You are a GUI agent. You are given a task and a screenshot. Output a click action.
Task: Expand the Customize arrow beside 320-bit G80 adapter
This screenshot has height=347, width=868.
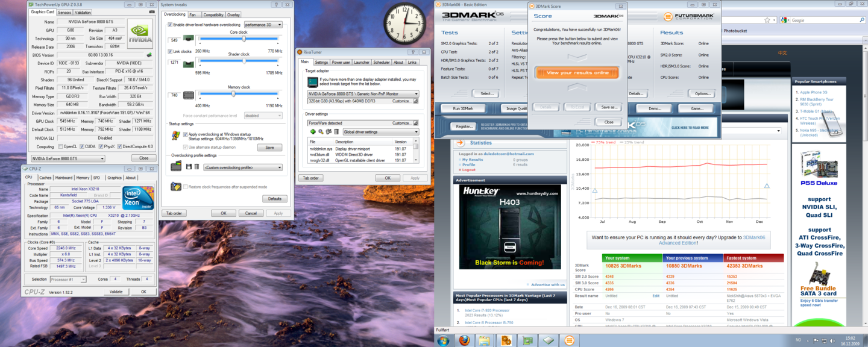(x=415, y=101)
